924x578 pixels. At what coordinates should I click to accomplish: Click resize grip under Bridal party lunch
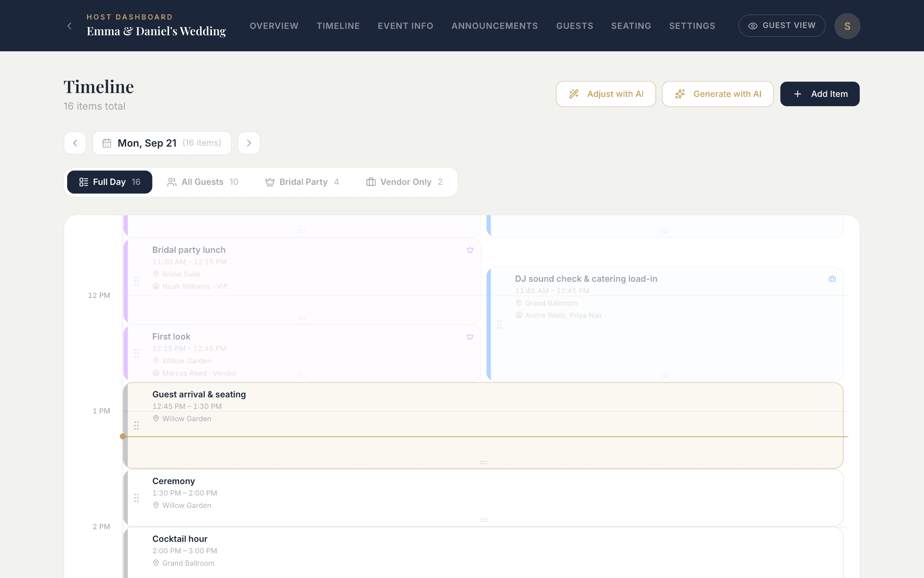pyautogui.click(x=301, y=318)
